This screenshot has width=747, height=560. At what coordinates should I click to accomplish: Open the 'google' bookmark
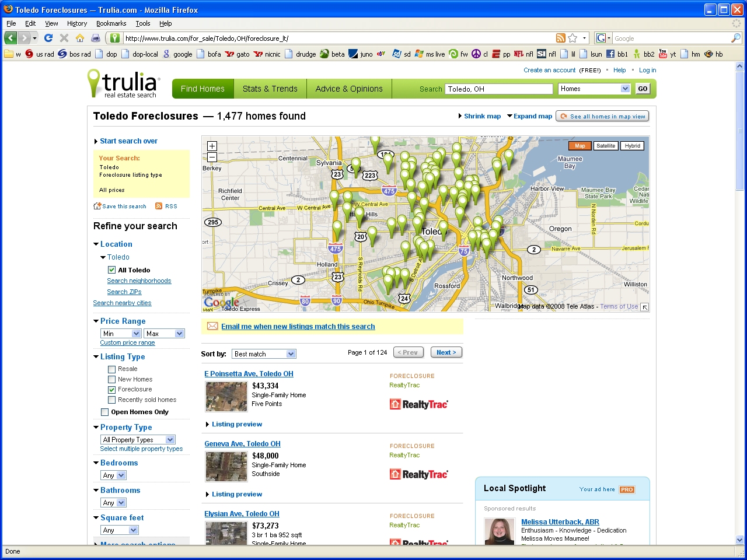[177, 54]
